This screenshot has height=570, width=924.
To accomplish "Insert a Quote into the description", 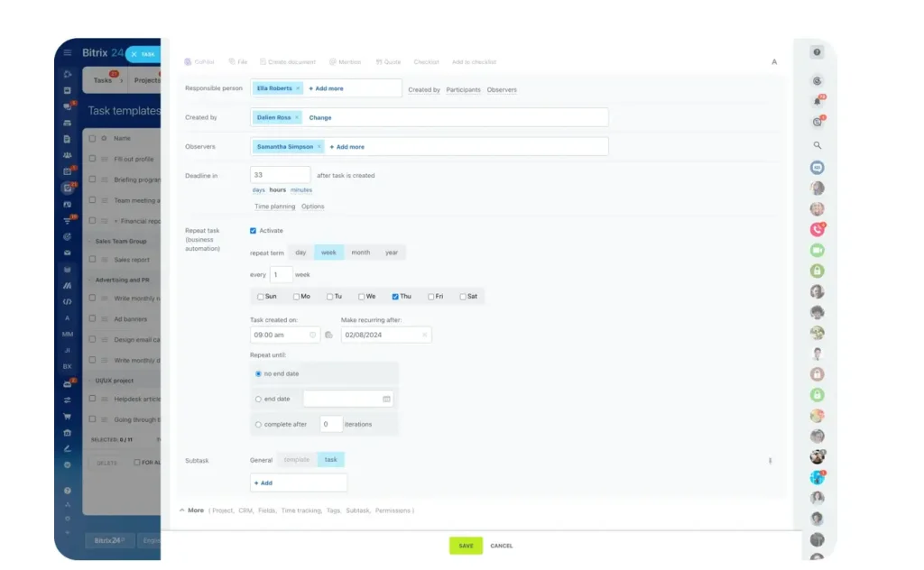I will point(389,61).
